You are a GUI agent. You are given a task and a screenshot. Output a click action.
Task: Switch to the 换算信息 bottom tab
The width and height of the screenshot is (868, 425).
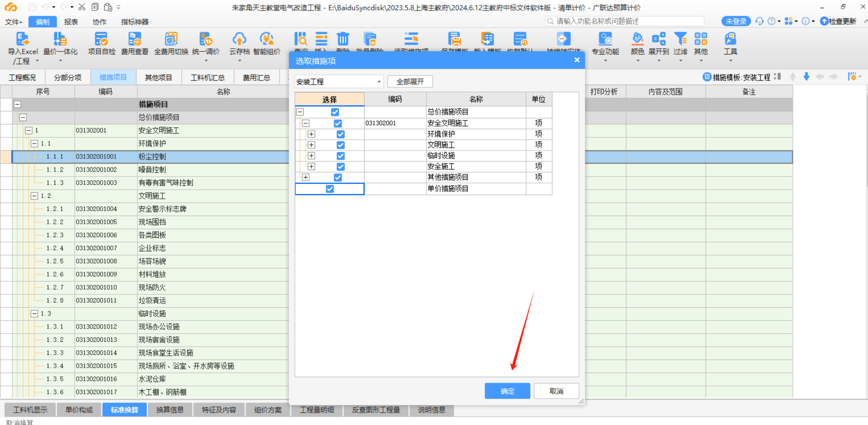click(170, 410)
